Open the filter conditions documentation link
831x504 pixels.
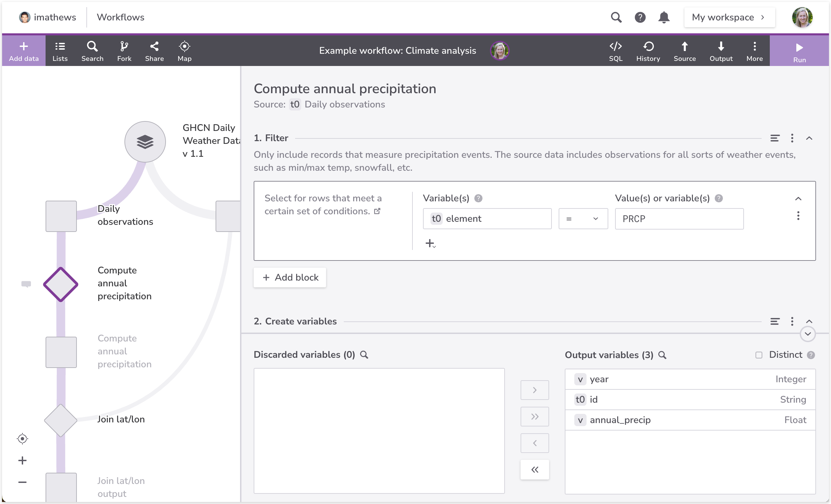pos(377,211)
